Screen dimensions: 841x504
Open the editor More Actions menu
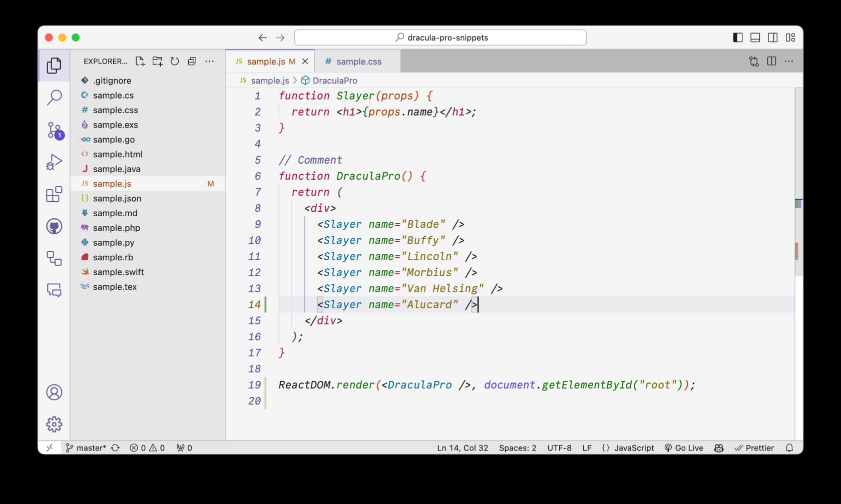[789, 61]
